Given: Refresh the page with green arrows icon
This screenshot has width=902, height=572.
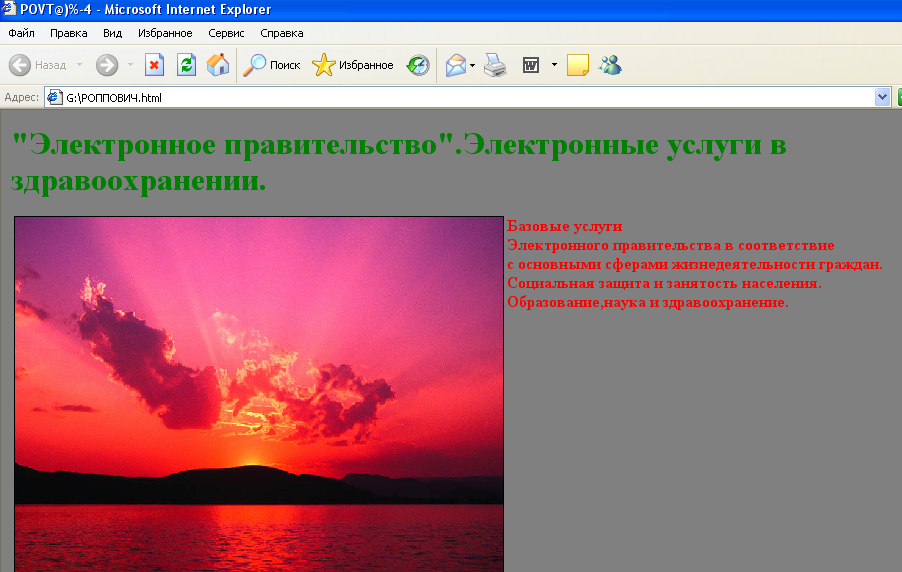Looking at the screenshot, I should [186, 65].
